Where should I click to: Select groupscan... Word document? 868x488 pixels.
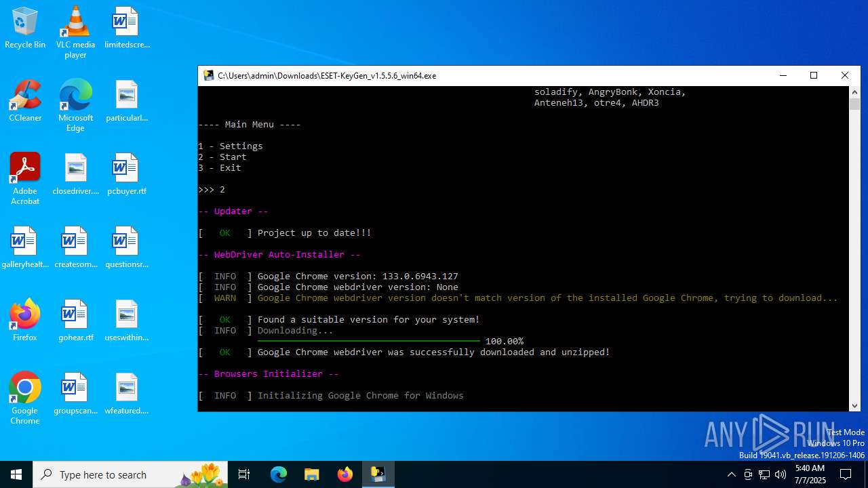pos(75,394)
